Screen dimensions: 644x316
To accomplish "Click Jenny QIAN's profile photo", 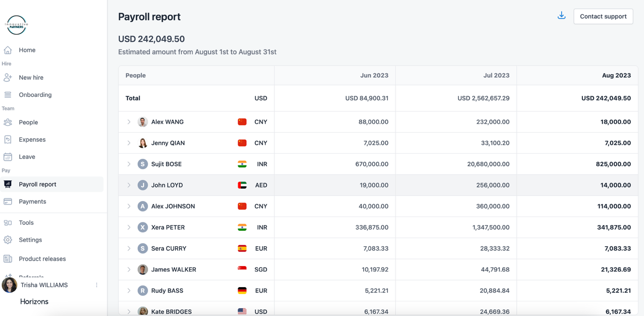I will click(143, 143).
